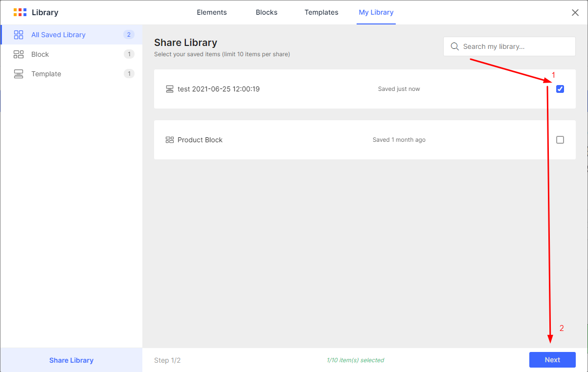Go to the Templates tab

pyautogui.click(x=321, y=12)
